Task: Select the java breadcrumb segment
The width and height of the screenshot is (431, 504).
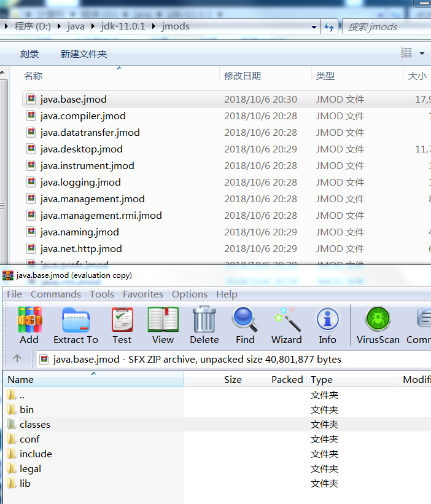Action: click(x=76, y=26)
